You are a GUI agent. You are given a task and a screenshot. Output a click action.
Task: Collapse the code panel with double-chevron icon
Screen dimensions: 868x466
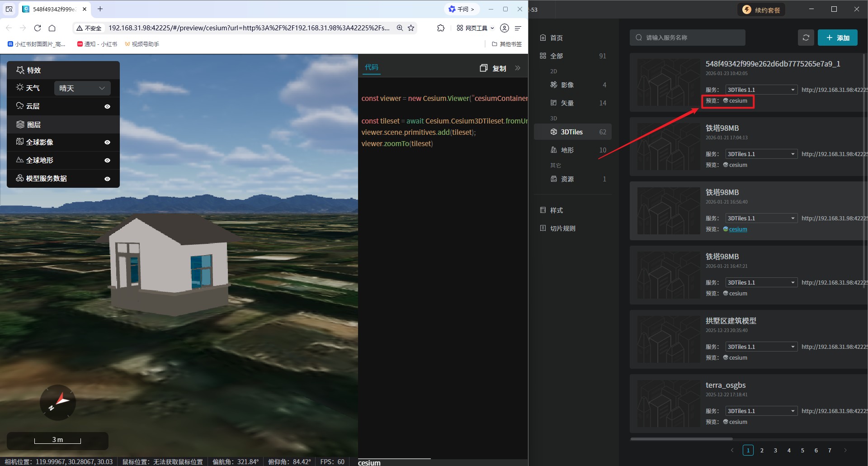click(x=518, y=68)
